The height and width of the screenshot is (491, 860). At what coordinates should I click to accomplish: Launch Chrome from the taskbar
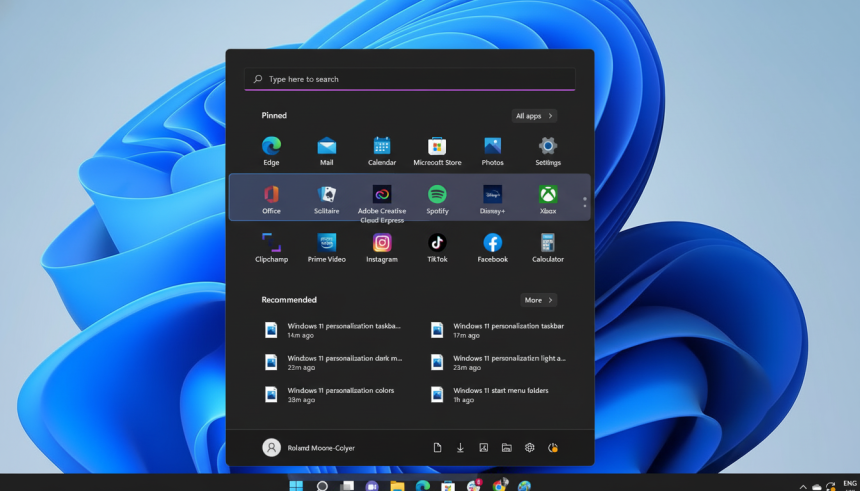(x=499, y=486)
